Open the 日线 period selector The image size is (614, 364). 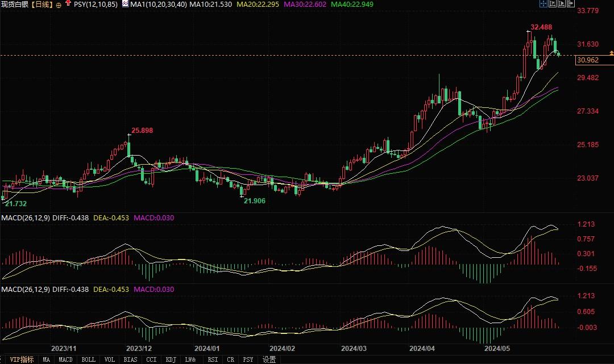41,4
